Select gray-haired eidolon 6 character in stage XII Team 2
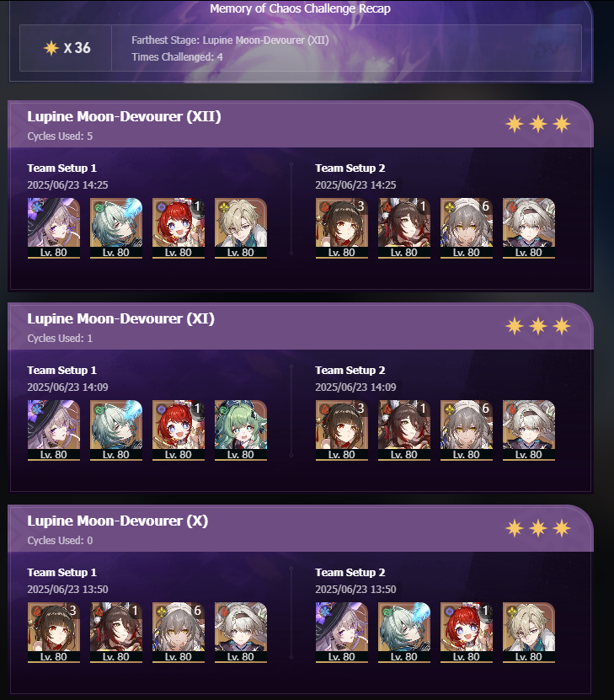 (467, 228)
